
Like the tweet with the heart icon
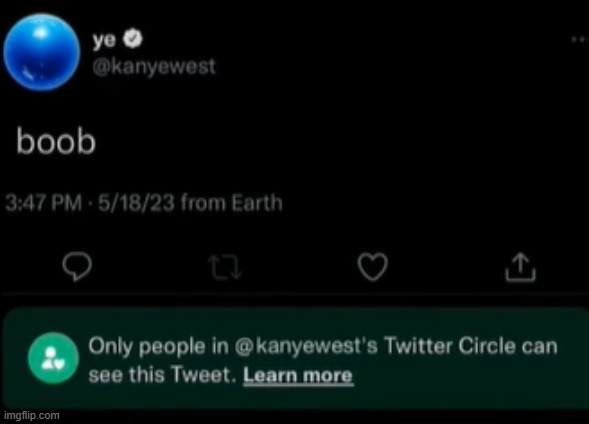372,267
